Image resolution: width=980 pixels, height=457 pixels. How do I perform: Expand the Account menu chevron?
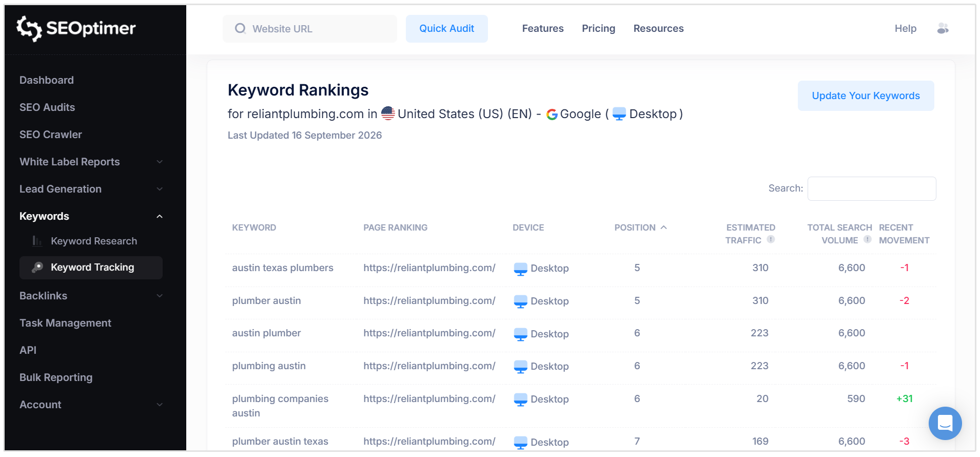click(160, 405)
